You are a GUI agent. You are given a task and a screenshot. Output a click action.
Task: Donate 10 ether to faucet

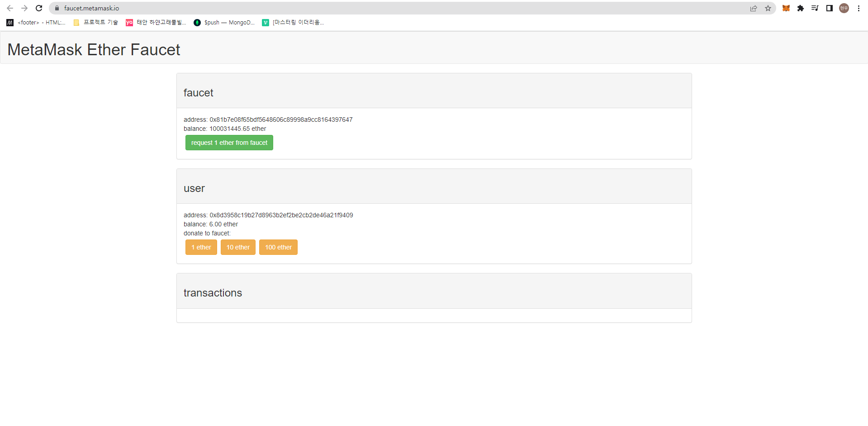pyautogui.click(x=238, y=247)
